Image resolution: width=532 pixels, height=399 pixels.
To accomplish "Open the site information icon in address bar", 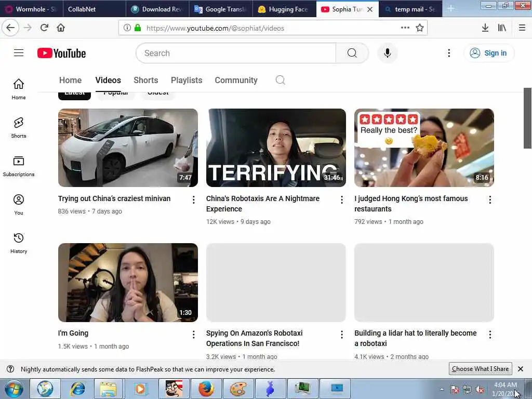I will coord(127,28).
